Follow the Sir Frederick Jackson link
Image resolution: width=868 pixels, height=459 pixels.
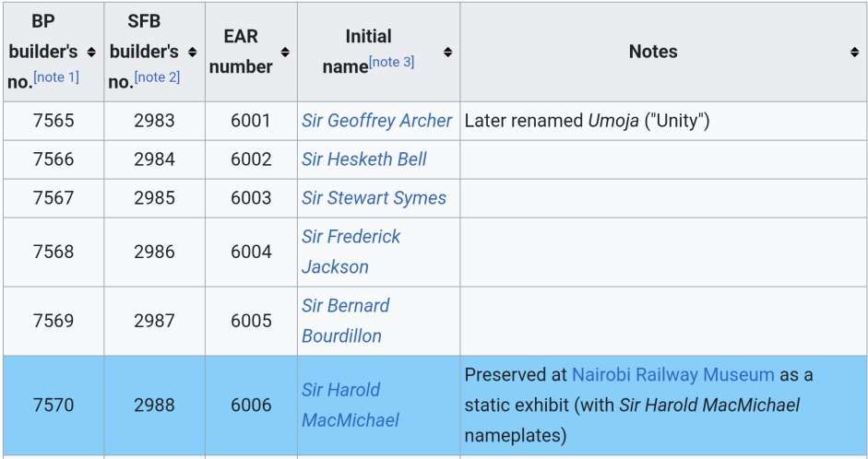tap(351, 252)
